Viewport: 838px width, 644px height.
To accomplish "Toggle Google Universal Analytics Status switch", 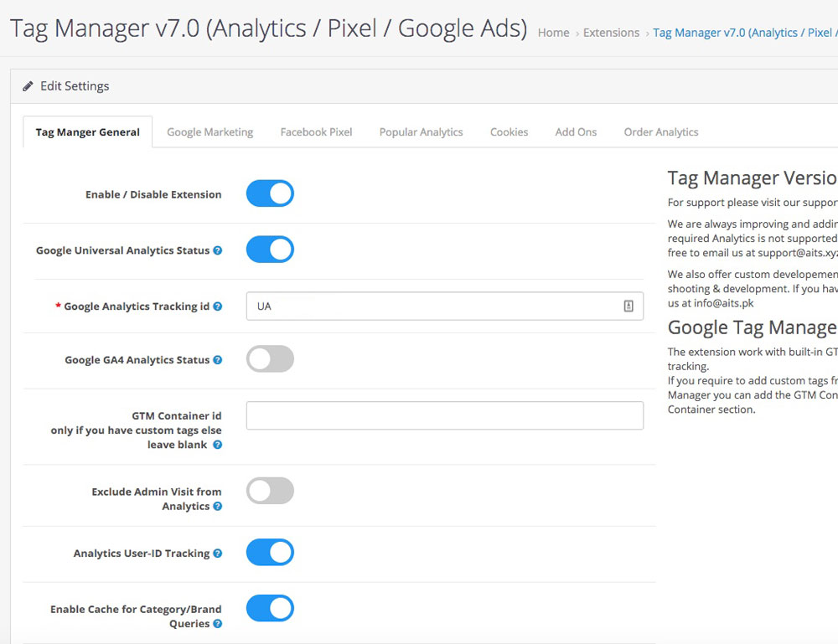I will coord(270,250).
